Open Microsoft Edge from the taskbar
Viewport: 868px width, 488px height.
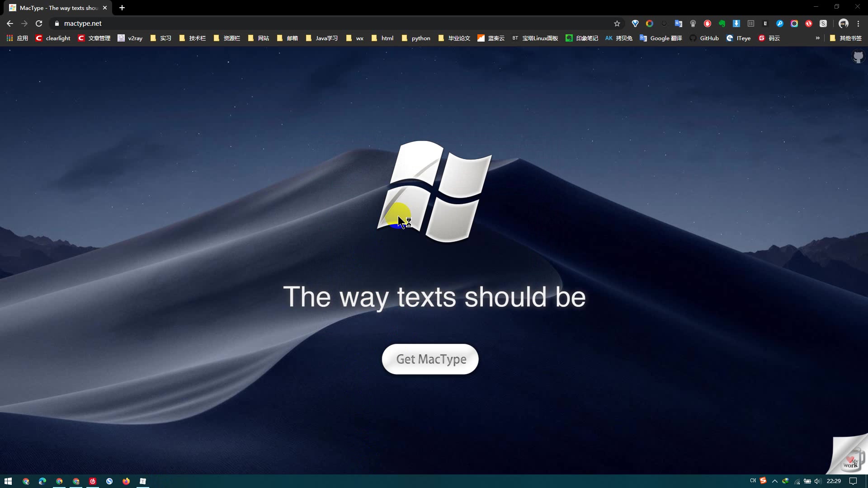tap(42, 481)
